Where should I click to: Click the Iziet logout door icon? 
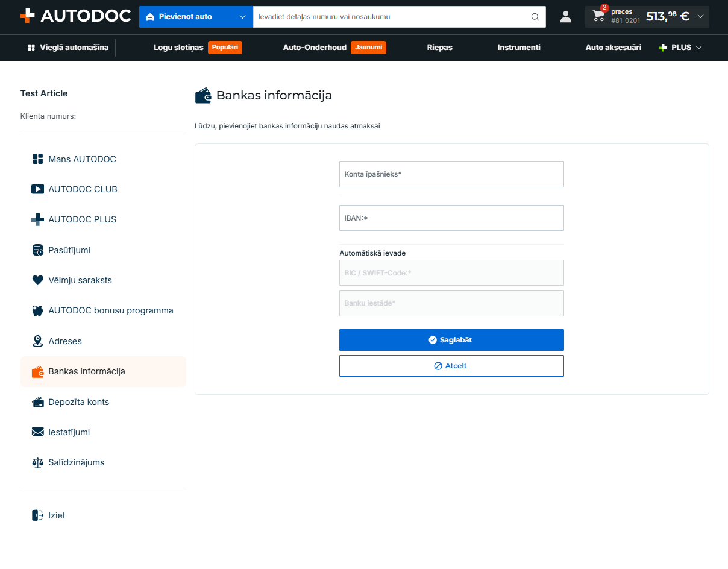37,515
